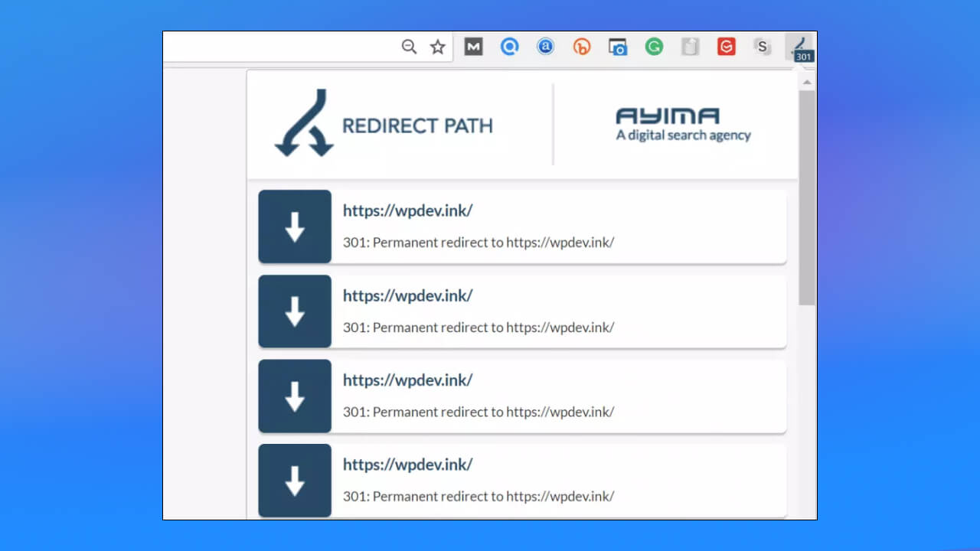The height and width of the screenshot is (551, 980).
Task: Click the down-arrow icon of fourth redirect entry
Action: point(295,481)
